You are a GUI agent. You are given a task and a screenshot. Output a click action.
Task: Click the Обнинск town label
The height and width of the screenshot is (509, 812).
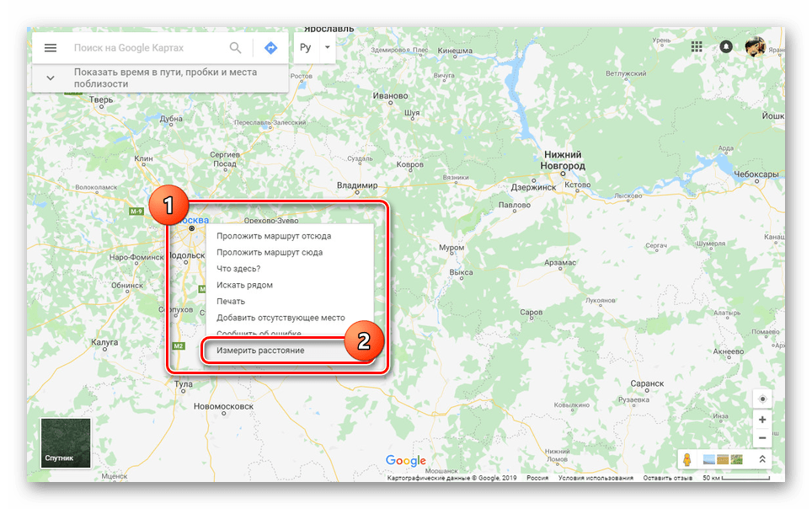pos(127,286)
